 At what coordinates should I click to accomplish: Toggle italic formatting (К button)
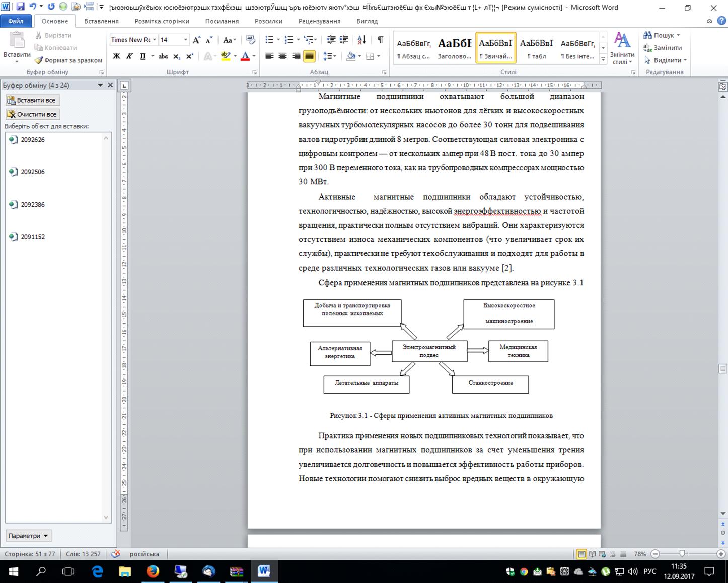coord(129,56)
